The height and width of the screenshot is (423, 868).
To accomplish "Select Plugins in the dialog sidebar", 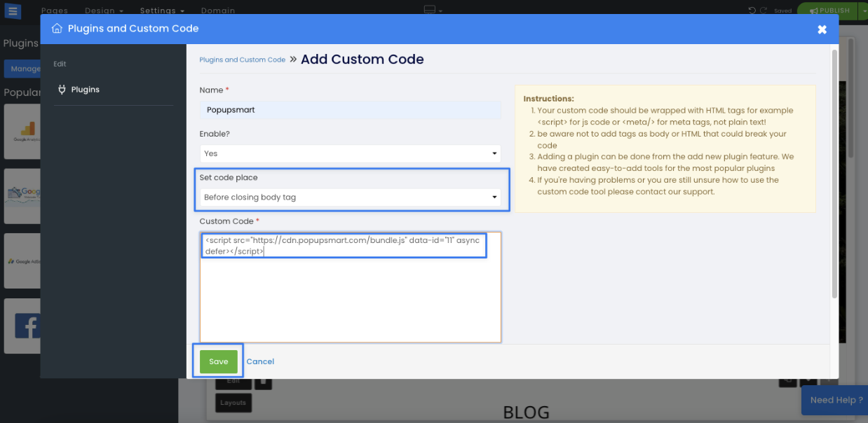I will [x=86, y=90].
